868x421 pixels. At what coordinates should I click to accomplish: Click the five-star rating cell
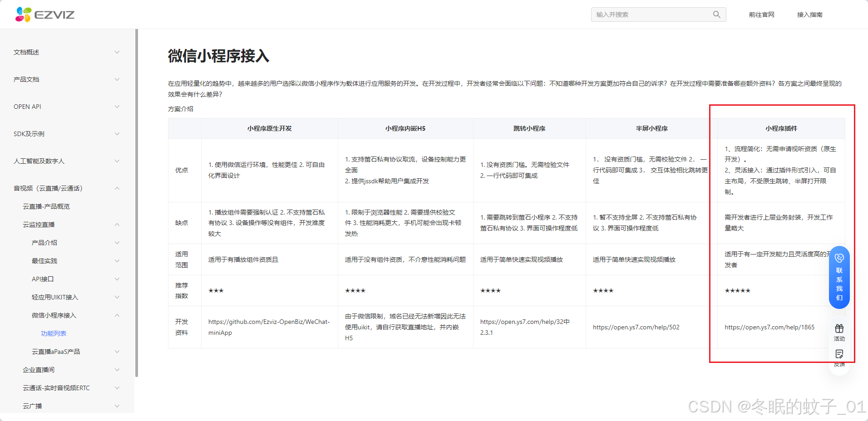[x=781, y=290]
